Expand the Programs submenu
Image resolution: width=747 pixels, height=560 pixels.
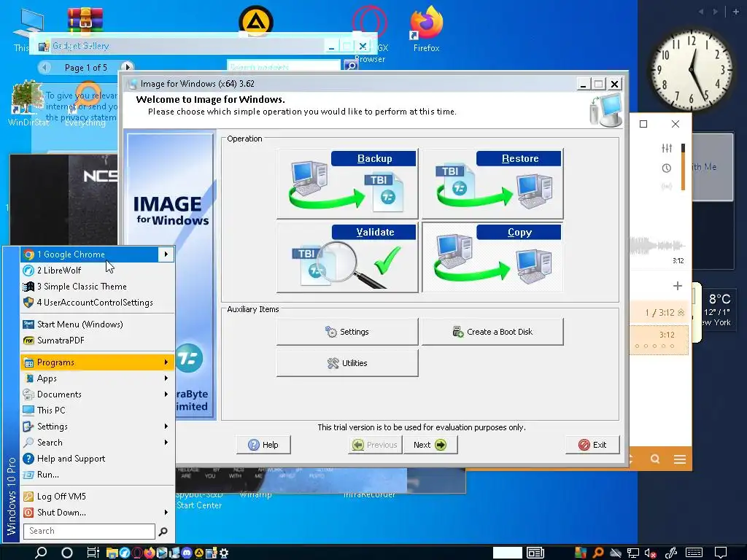tap(97, 362)
